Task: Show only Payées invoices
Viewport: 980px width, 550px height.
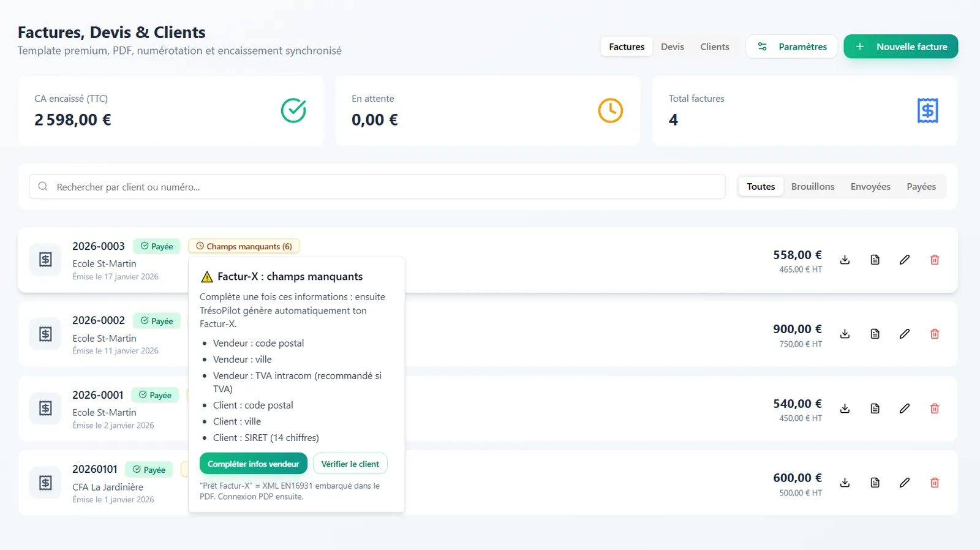Action: [x=921, y=187]
